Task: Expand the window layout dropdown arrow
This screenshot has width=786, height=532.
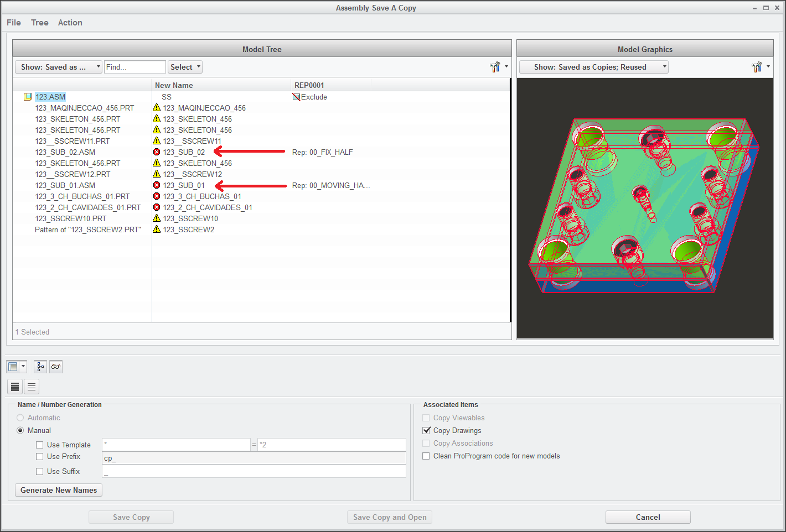Action: pos(23,367)
